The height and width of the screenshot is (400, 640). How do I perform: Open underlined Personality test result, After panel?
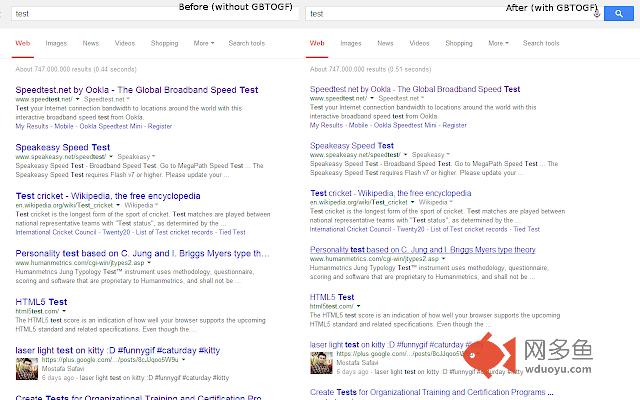point(422,250)
